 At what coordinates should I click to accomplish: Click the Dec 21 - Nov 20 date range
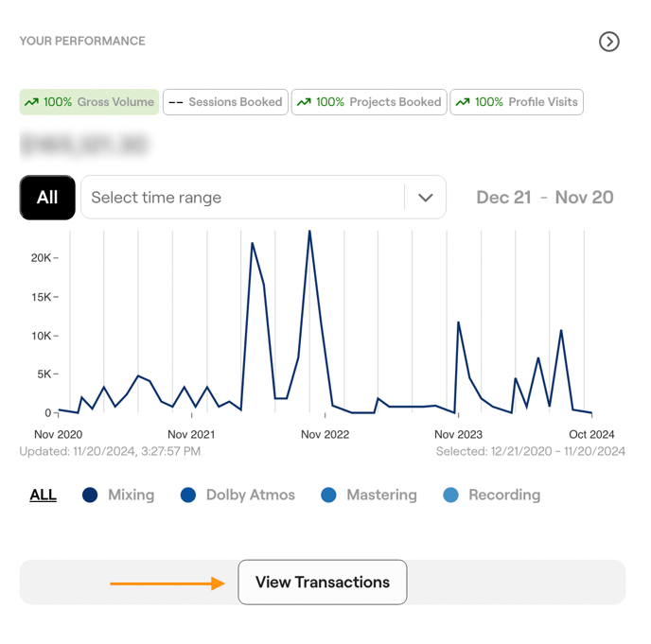[544, 198]
